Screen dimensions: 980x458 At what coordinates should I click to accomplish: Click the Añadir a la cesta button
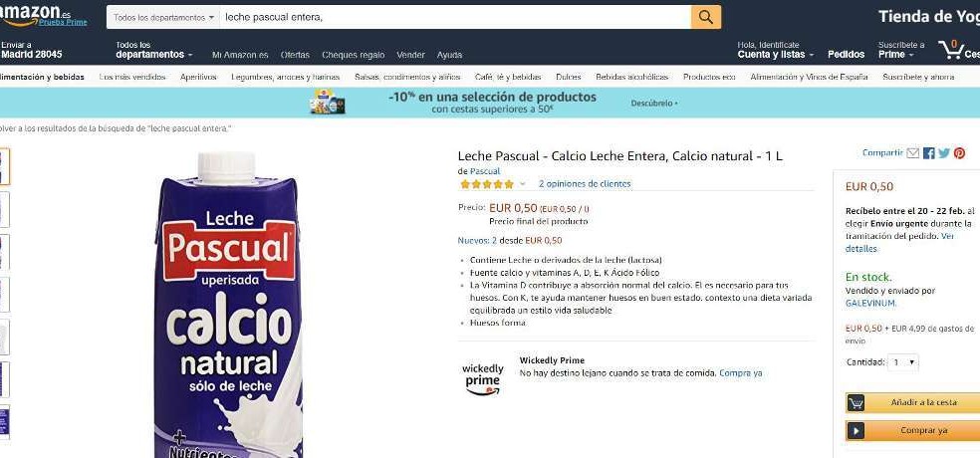click(x=913, y=402)
